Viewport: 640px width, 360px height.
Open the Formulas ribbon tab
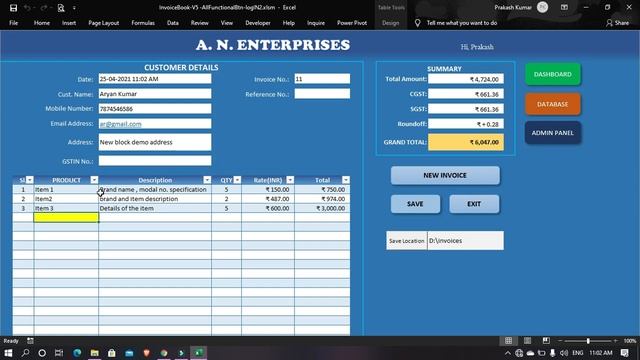coord(143,23)
